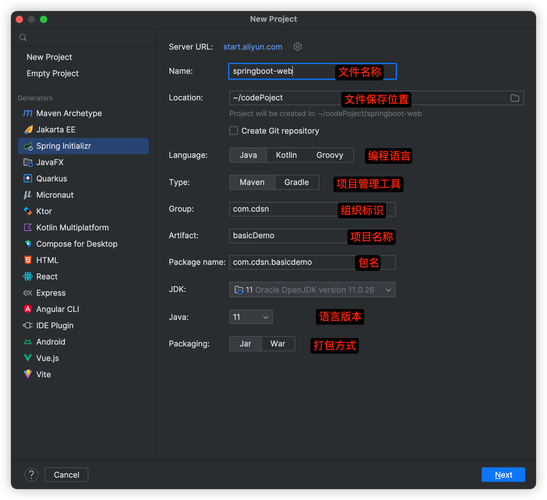Click the Cancel button
The image size is (547, 500).
[66, 475]
